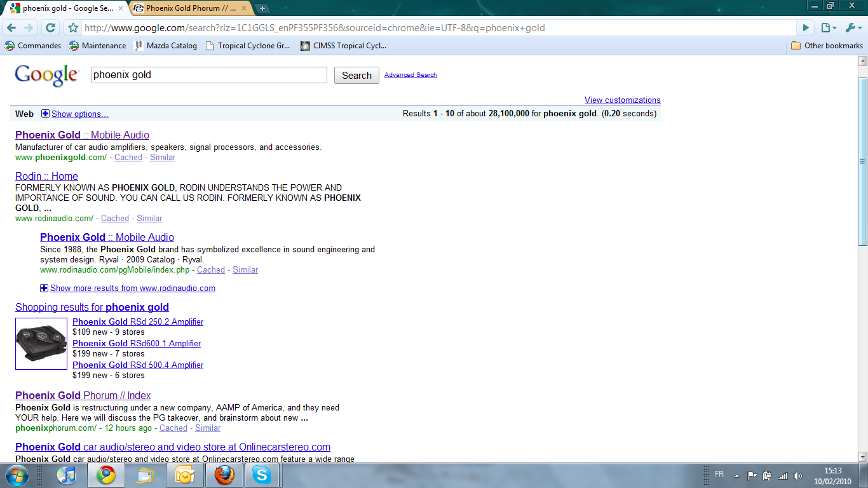Click the Chrome taskbar icon

105,475
